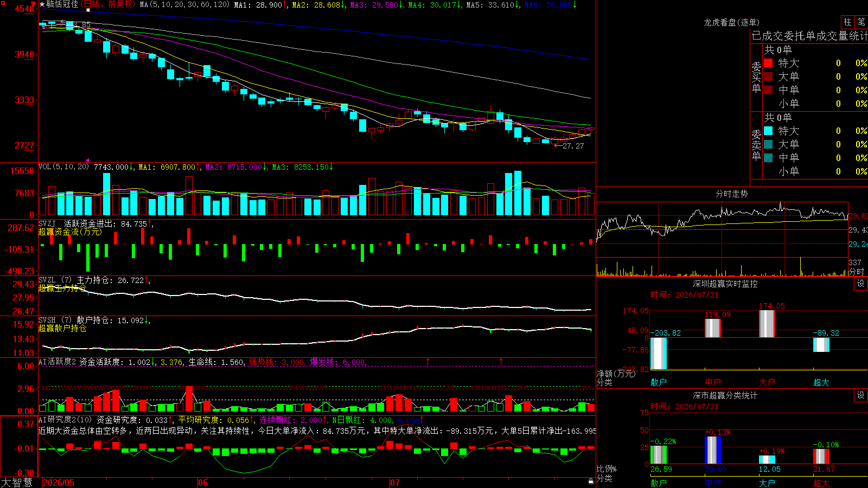Click the cyan 特大 sell-order color swatch
The image size is (868, 488).
point(768,131)
